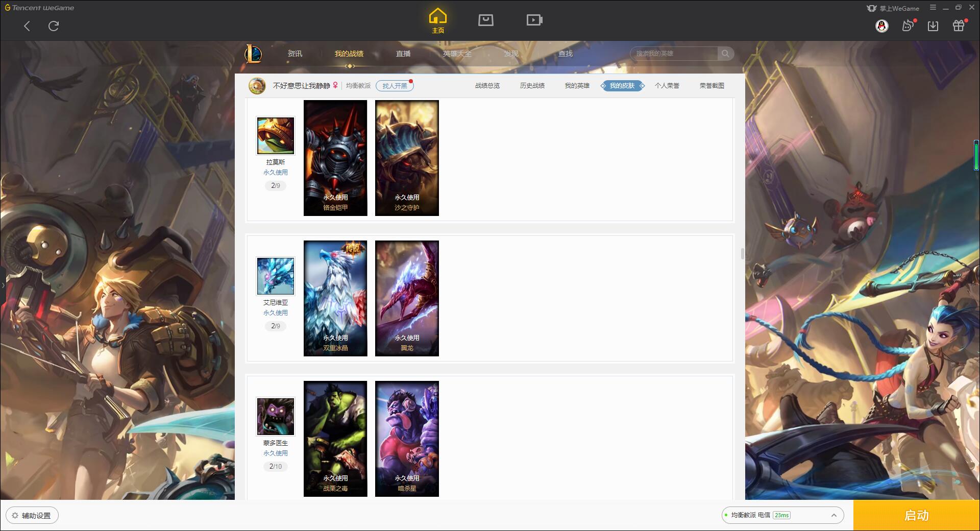980x531 pixels.
Task: Click the search magnifier button
Action: pos(725,54)
